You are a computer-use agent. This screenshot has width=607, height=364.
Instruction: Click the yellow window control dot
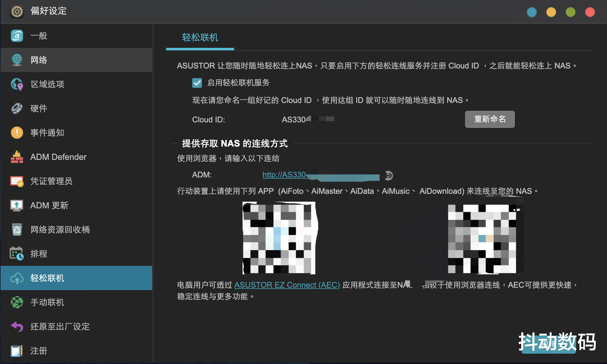tap(551, 12)
